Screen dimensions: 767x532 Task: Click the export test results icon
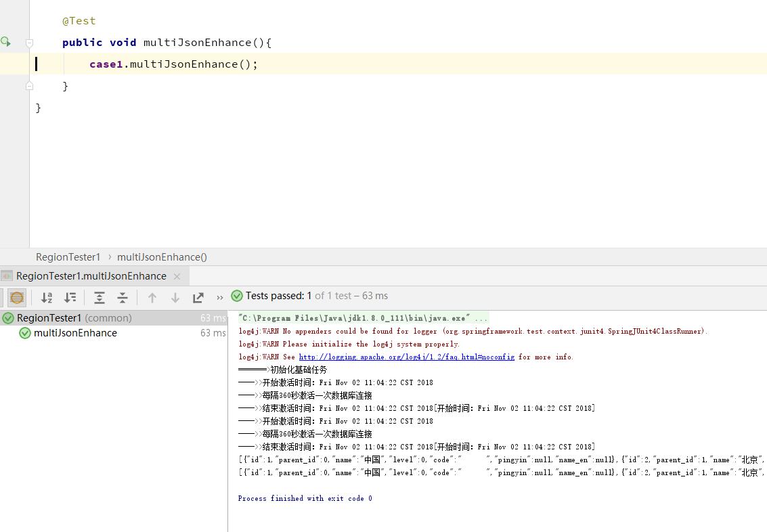click(198, 297)
